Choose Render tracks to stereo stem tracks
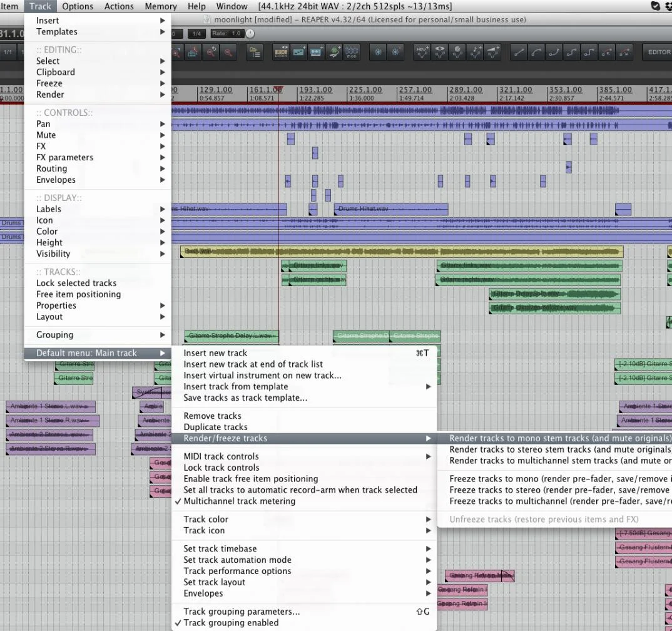Image resolution: width=672 pixels, height=631 pixels. (x=559, y=449)
